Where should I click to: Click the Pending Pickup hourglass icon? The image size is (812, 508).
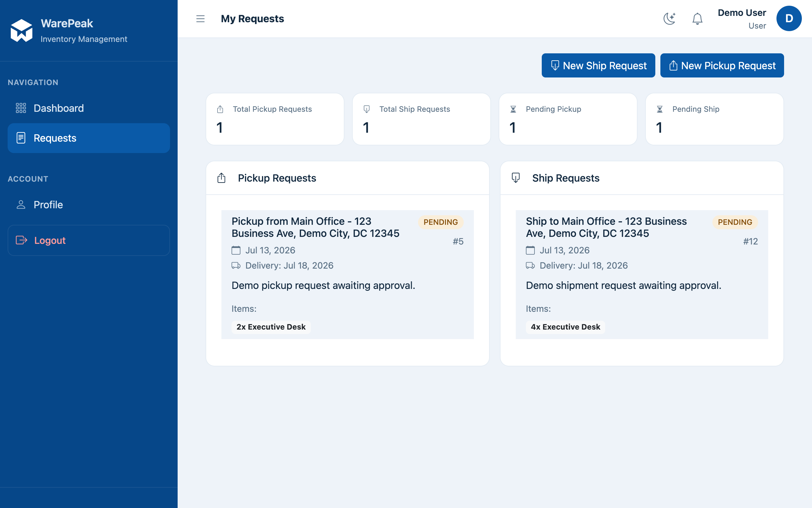pyautogui.click(x=513, y=109)
